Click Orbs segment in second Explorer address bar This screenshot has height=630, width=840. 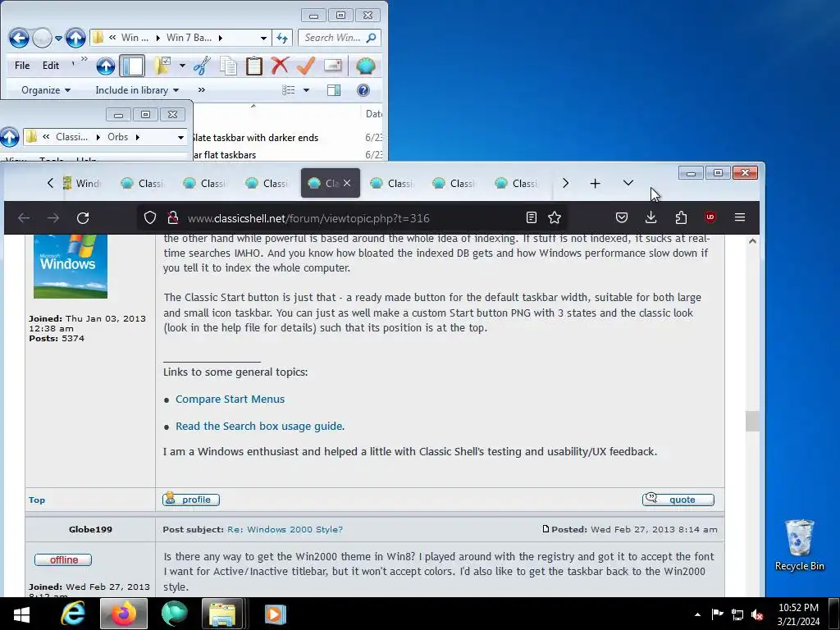(118, 137)
